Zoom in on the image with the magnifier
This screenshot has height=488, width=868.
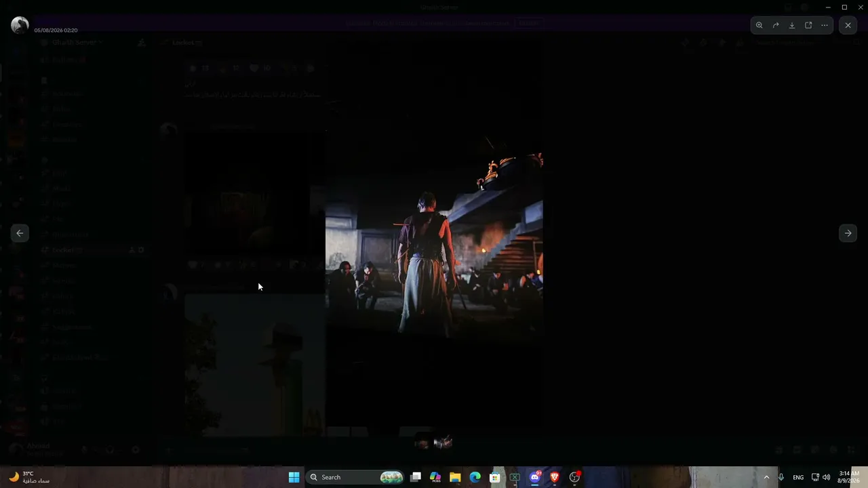click(759, 25)
